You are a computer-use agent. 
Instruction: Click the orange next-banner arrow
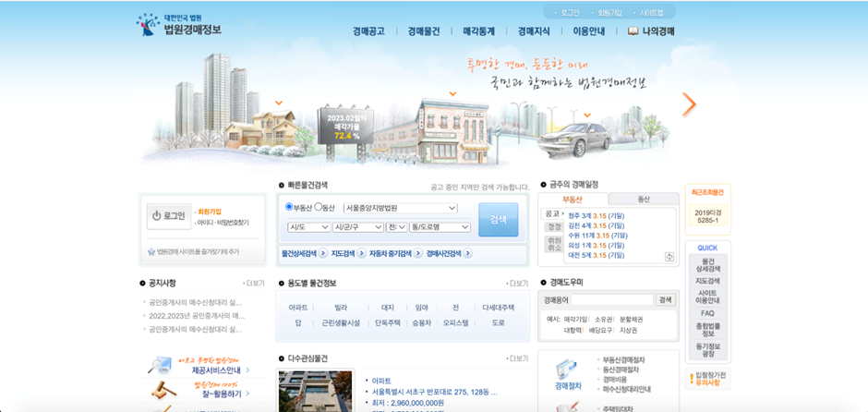pos(689,104)
